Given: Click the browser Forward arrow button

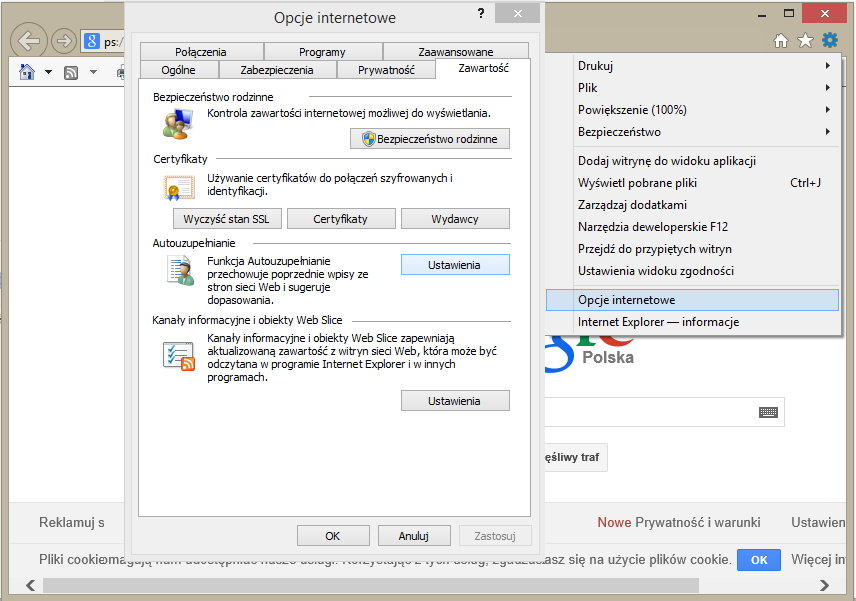Looking at the screenshot, I should point(64,41).
